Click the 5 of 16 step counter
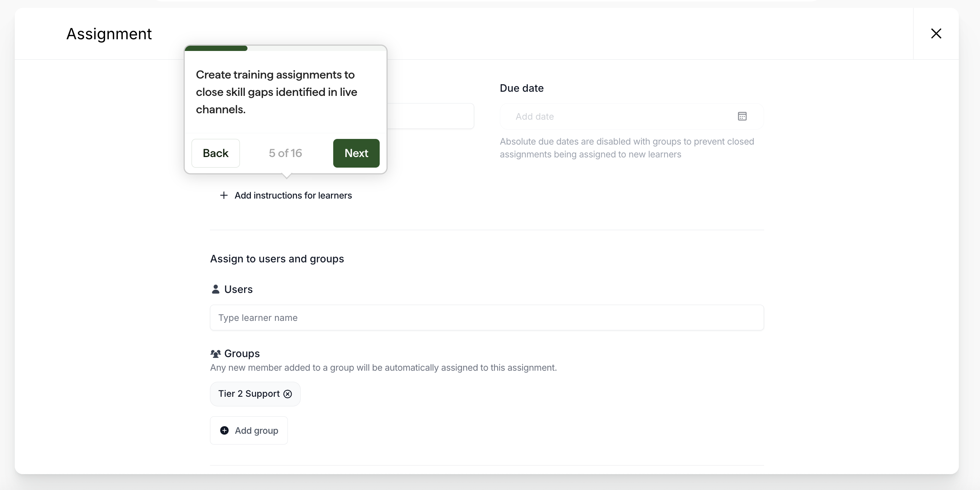 click(x=285, y=153)
